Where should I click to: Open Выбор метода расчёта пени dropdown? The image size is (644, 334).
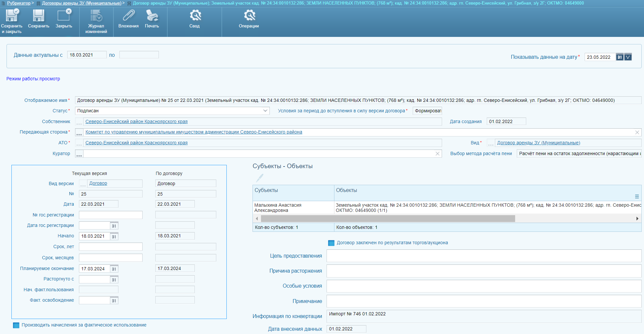point(579,153)
